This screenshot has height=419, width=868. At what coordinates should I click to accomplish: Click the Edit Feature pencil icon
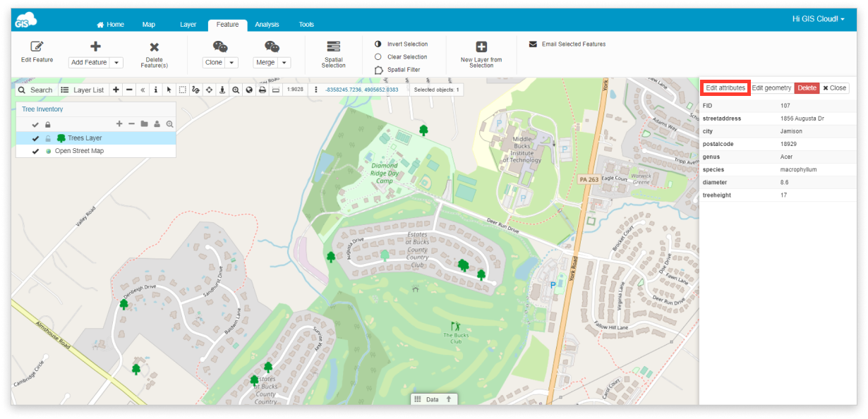point(37,47)
